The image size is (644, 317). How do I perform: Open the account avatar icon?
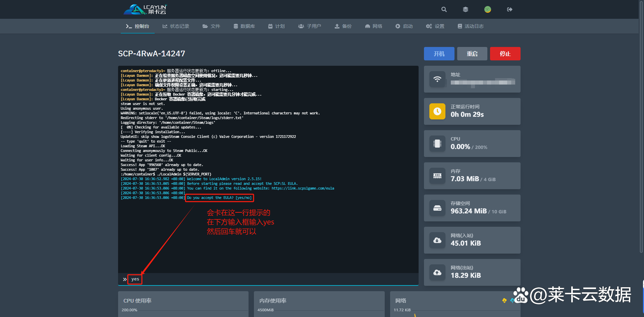(x=488, y=9)
